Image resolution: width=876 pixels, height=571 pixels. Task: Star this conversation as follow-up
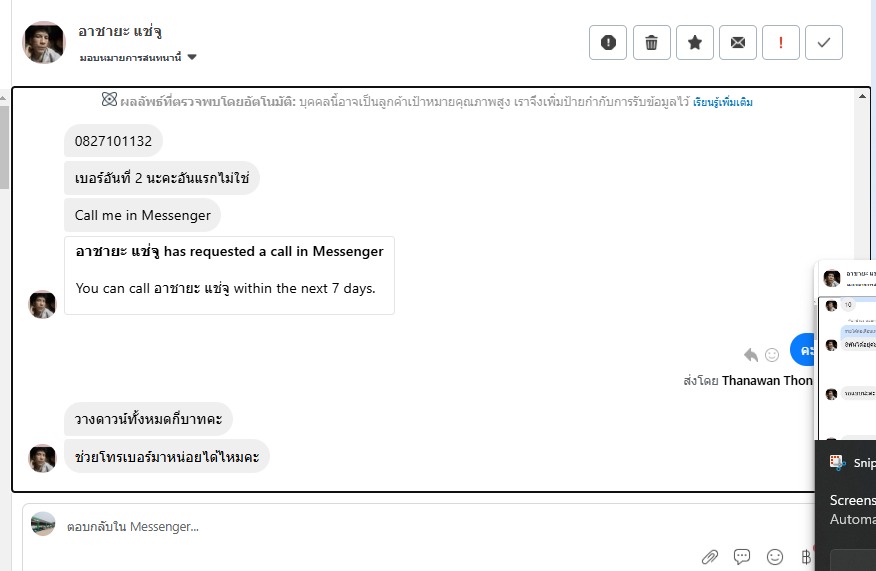(x=695, y=42)
